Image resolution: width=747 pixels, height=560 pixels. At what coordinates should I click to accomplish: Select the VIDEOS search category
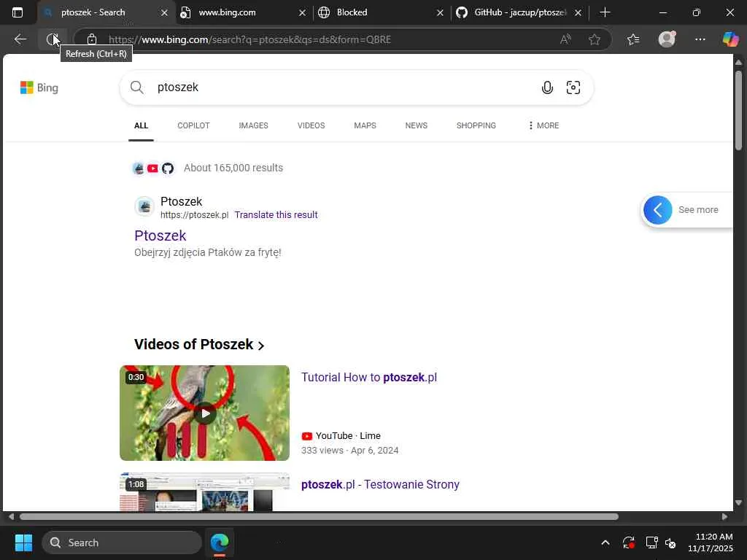311,125
